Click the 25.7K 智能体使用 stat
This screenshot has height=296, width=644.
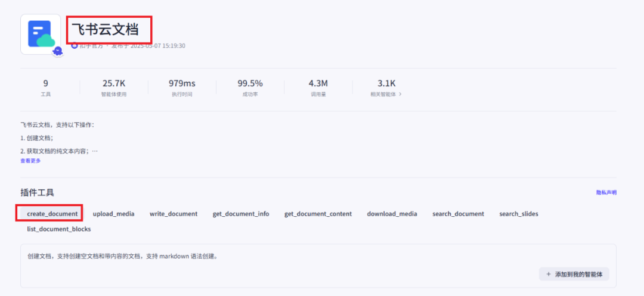pos(114,88)
